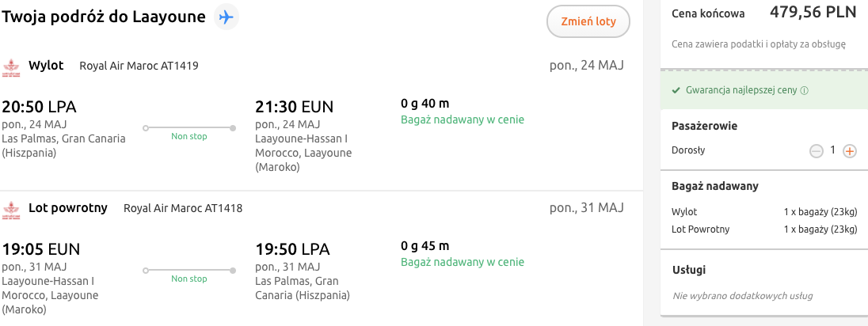This screenshot has width=868, height=326.
Task: Increase adult passengers with plus button
Action: click(850, 151)
